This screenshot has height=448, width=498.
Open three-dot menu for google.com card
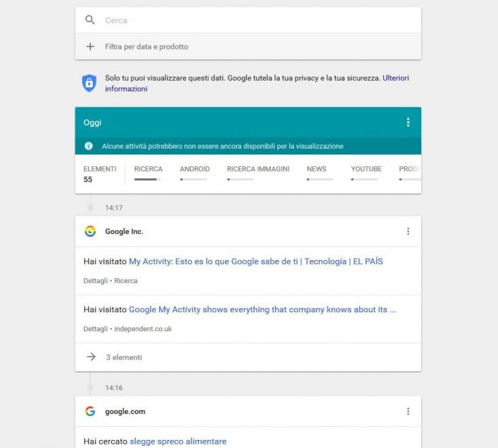(408, 411)
